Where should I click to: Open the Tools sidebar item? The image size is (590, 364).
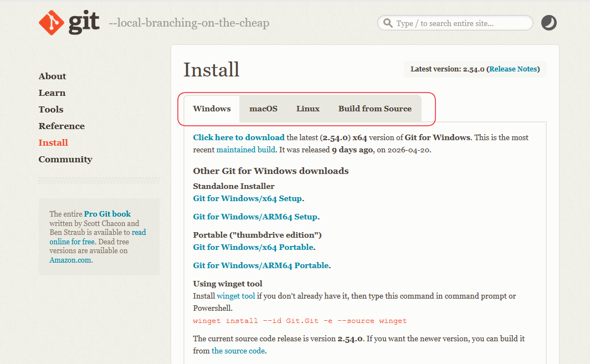[51, 110]
